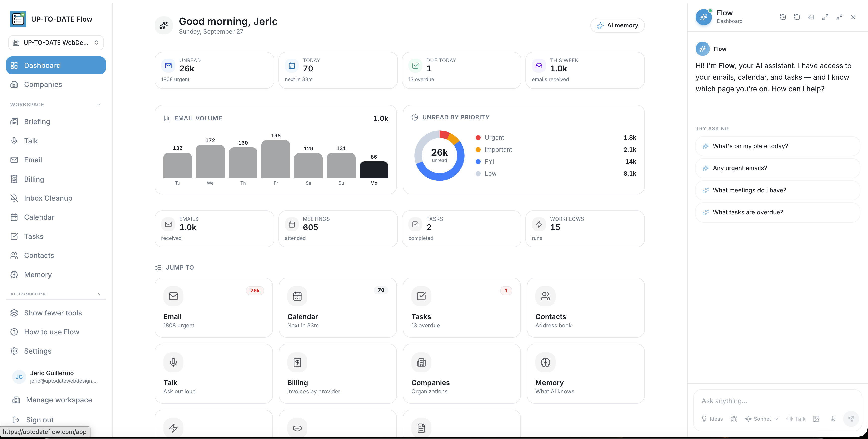
Task: Toggle voice Talk mode in chat input
Action: point(796,419)
